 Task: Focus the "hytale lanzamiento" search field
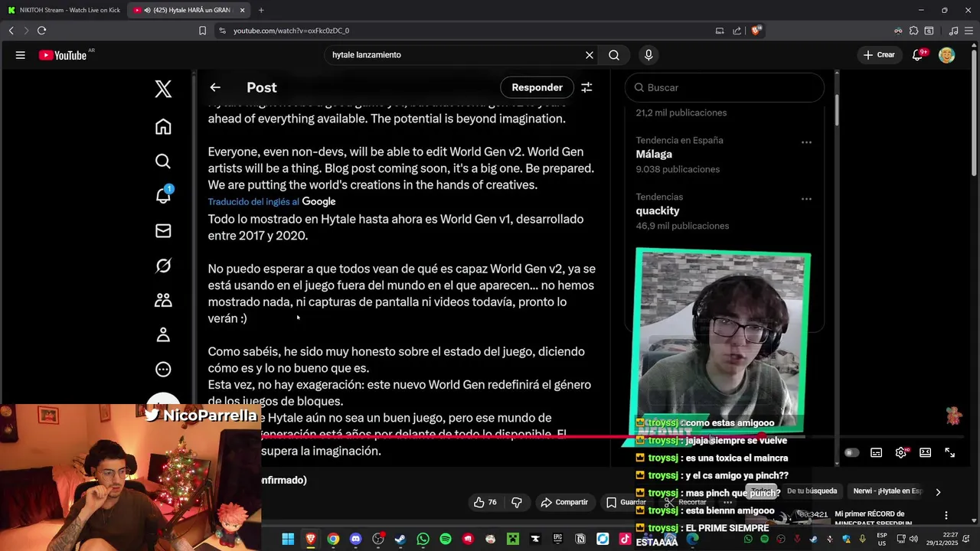click(456, 55)
